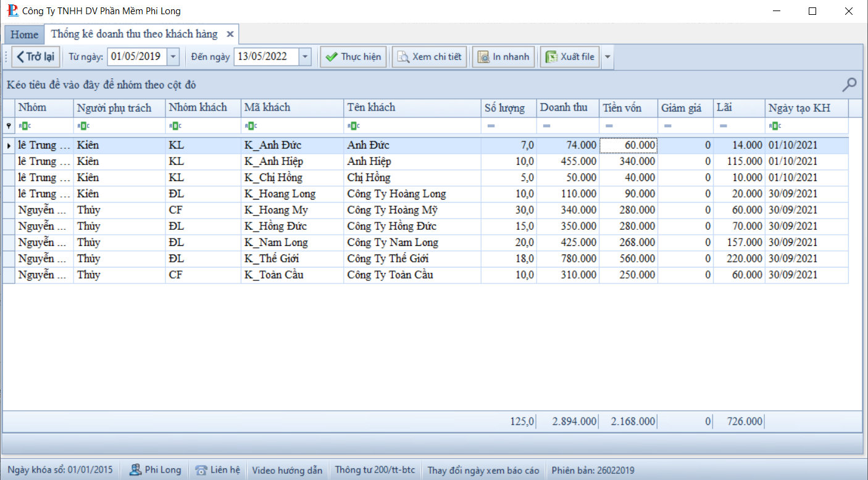This screenshot has width=868, height=480.
Task: Select cell Công Ty Hoàng Mỹ
Action: [412, 210]
